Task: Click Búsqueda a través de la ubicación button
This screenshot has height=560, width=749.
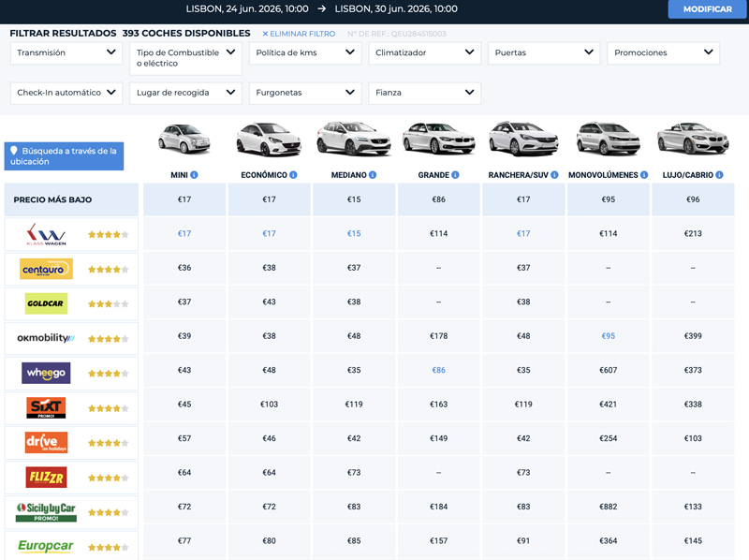Action: tap(64, 156)
